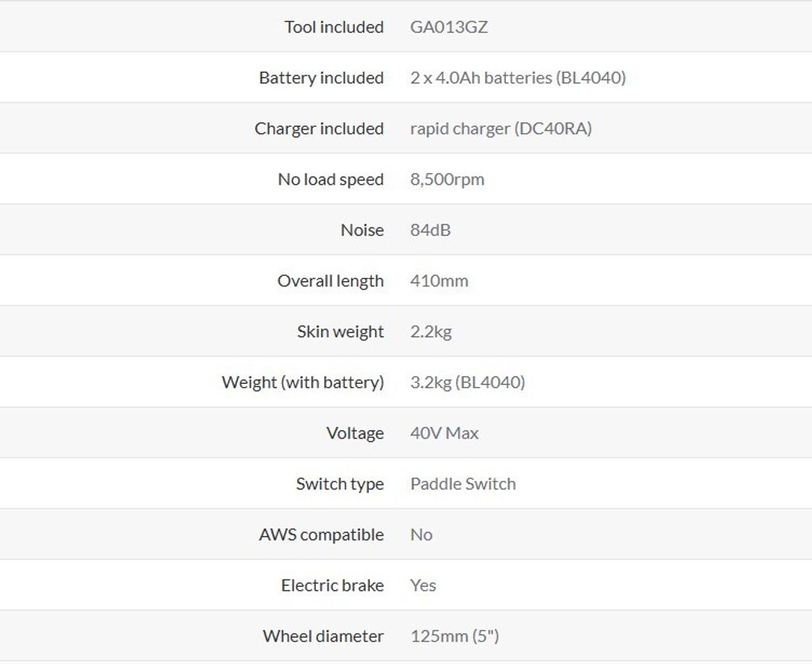This screenshot has width=812, height=671.
Task: Select the "125mm (5")" wheel diameter value
Action: pyautogui.click(x=454, y=636)
